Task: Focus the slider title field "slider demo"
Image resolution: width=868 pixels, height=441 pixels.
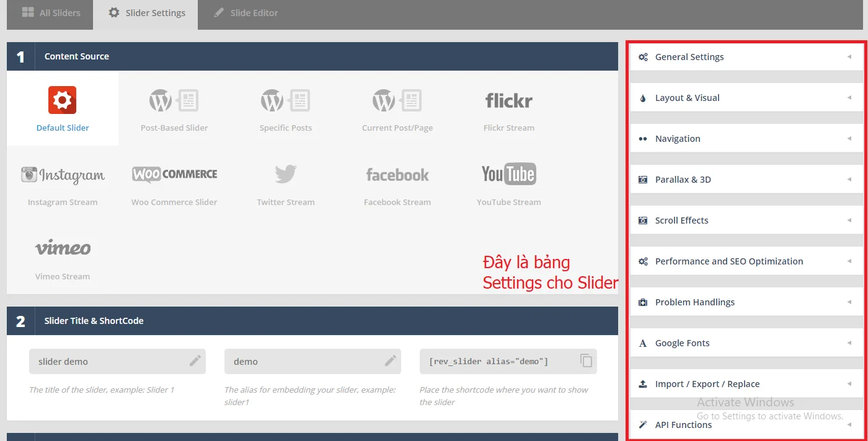Action: pyautogui.click(x=117, y=361)
